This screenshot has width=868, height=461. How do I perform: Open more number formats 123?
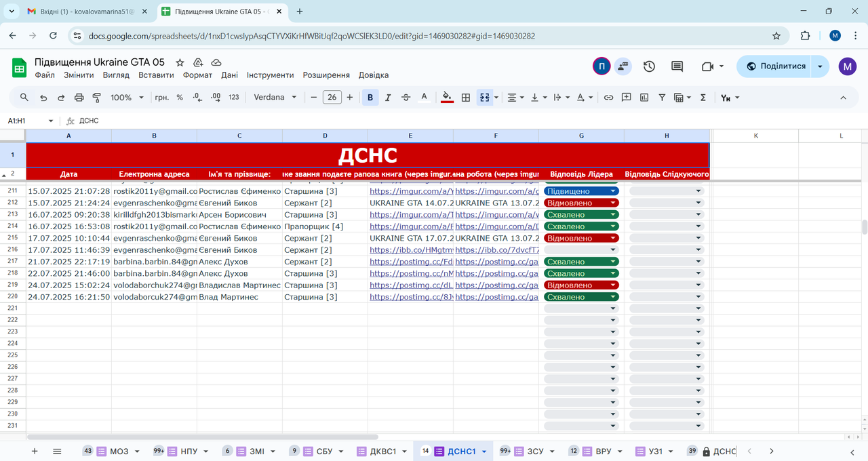(x=234, y=98)
